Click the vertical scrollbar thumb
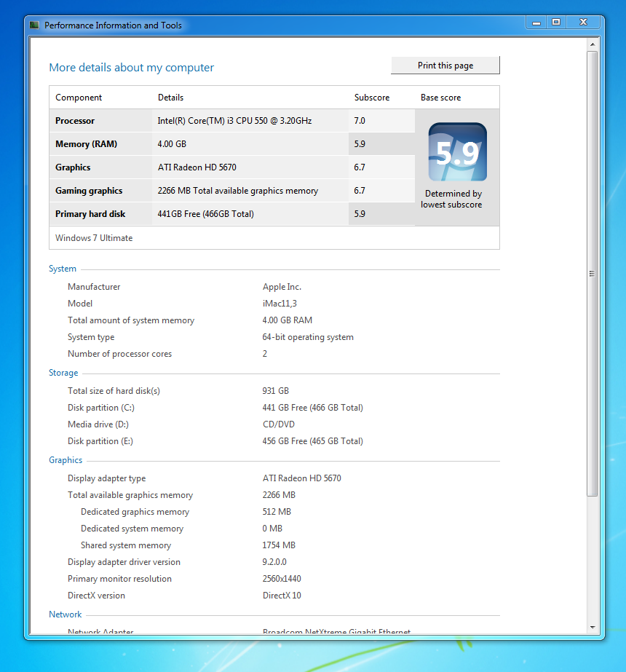Viewport: 626px width, 672px height. 592,273
